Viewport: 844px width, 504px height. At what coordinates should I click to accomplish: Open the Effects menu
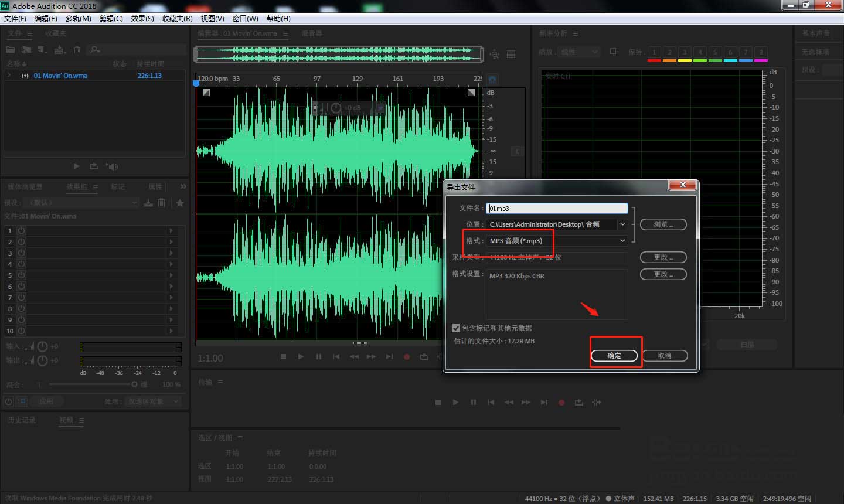tap(142, 19)
